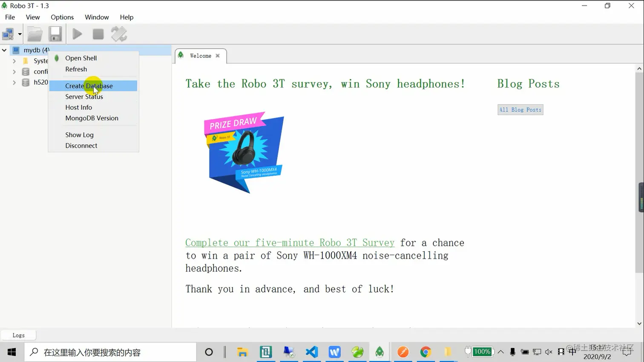Click the scroll up arrow of Welcome page

(x=639, y=68)
